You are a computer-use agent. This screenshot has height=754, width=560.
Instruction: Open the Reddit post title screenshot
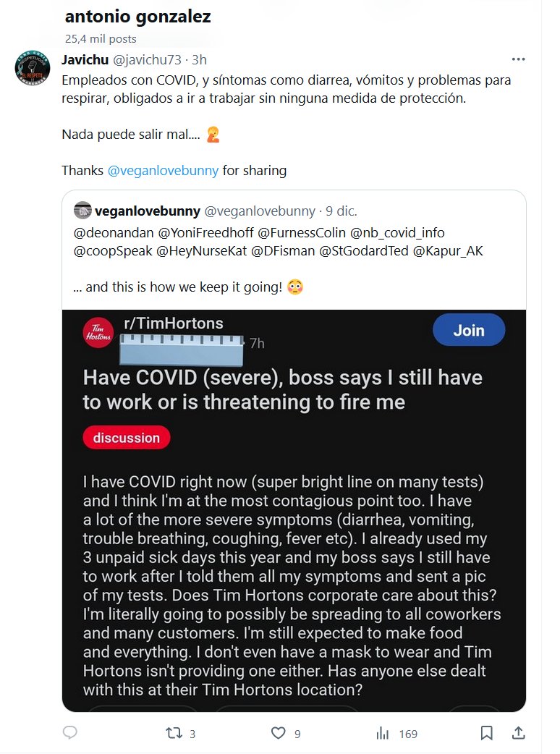282,389
